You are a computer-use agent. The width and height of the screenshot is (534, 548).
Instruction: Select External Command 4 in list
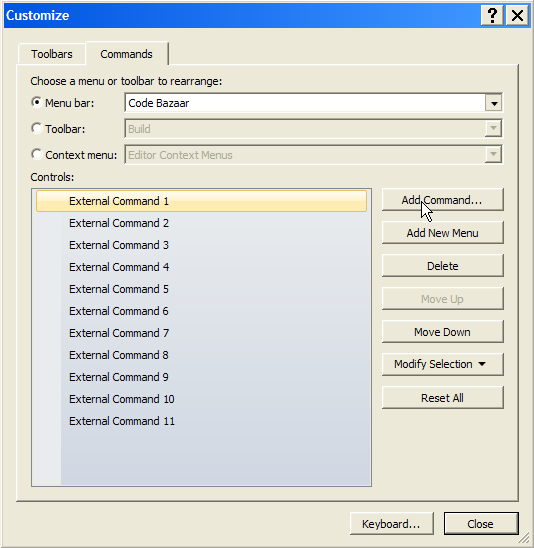point(201,267)
